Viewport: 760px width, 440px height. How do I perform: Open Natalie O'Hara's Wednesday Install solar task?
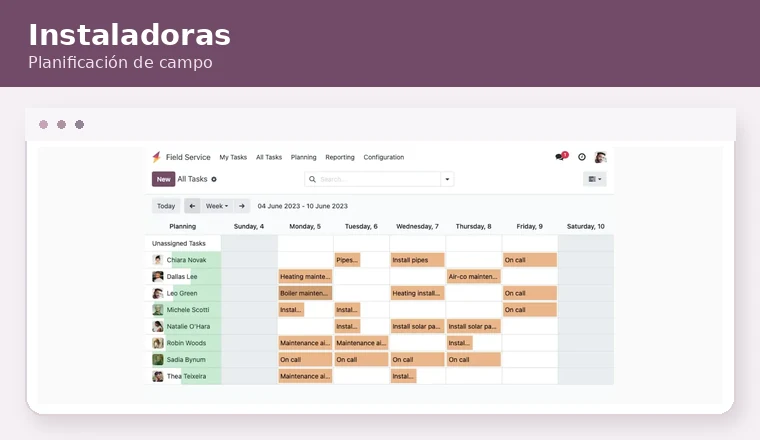coord(417,326)
